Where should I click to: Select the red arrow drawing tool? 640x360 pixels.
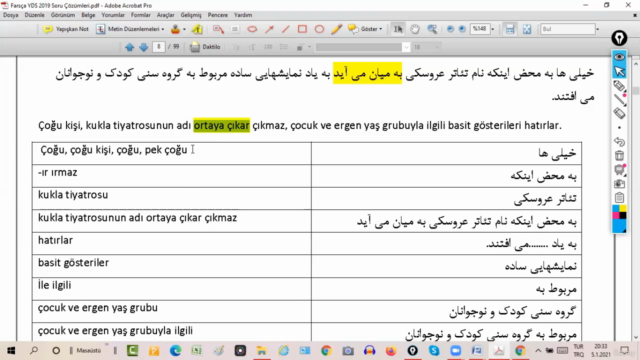[269, 29]
